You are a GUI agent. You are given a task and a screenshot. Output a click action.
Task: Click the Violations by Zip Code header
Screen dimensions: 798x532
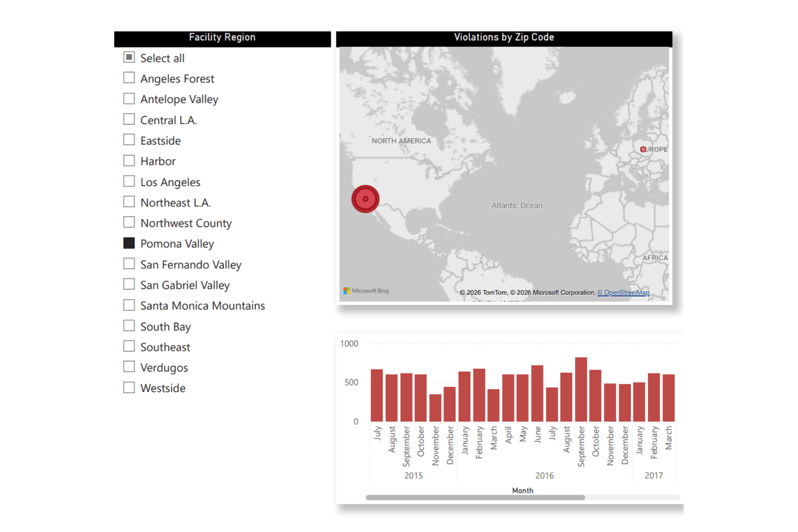point(504,37)
